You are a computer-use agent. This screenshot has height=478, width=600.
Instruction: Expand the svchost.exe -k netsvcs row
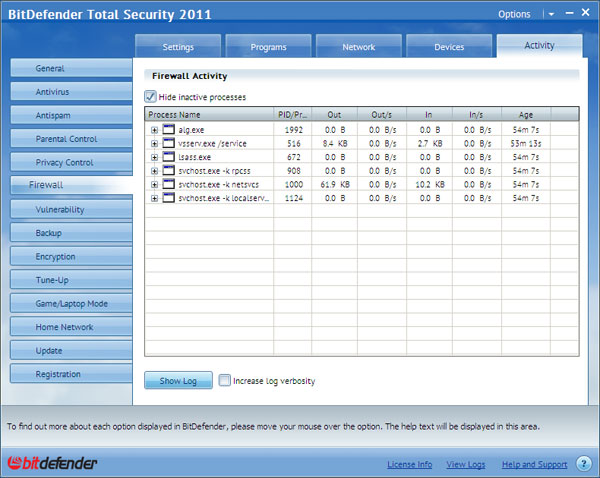pos(154,185)
